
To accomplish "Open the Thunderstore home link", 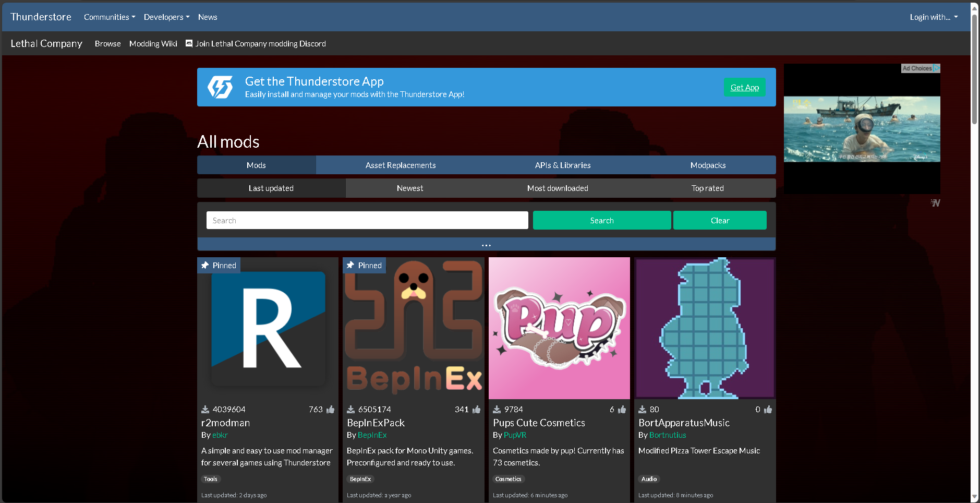I will pos(41,17).
